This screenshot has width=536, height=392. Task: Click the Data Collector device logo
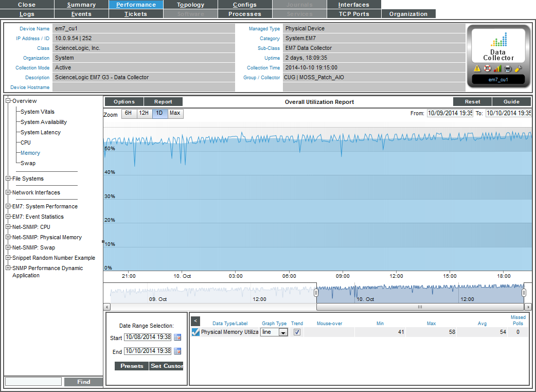point(498,46)
